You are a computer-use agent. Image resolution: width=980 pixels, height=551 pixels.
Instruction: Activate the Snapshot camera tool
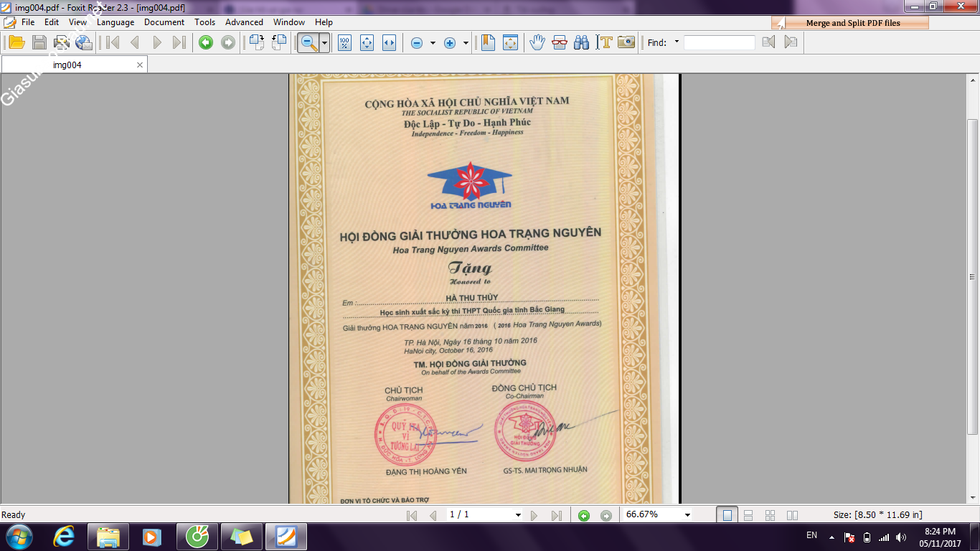626,42
